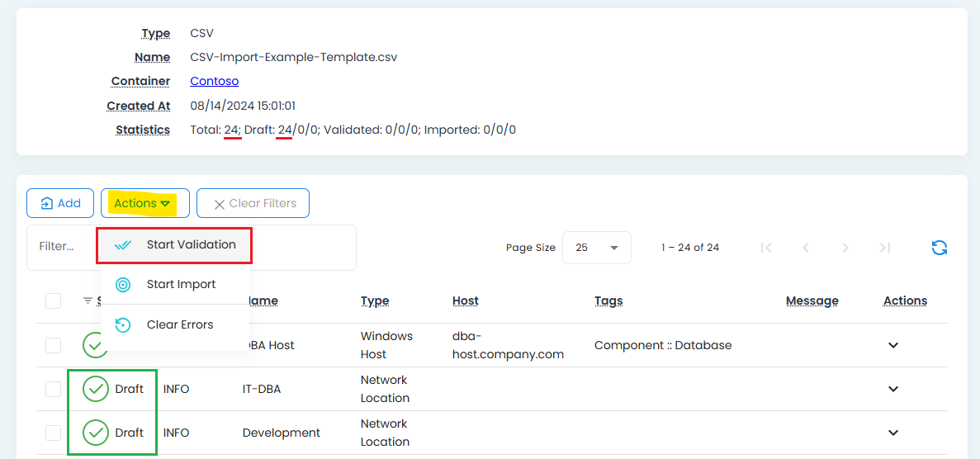Open the Page Size dropdown showing 25
980x459 pixels.
click(x=596, y=248)
